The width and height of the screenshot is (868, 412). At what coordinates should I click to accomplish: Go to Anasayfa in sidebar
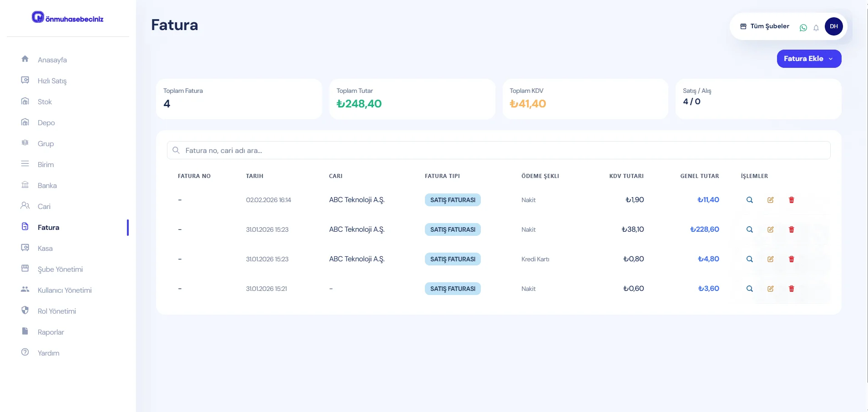point(52,60)
